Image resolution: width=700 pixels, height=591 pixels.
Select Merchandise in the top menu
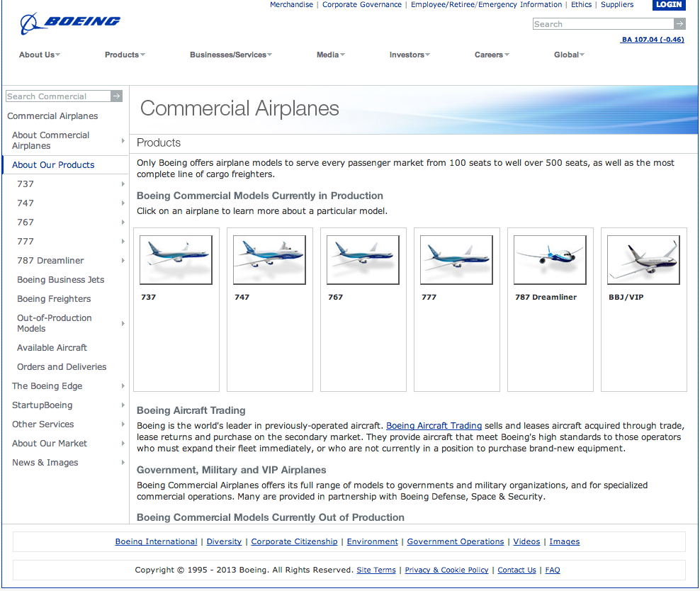[291, 4]
